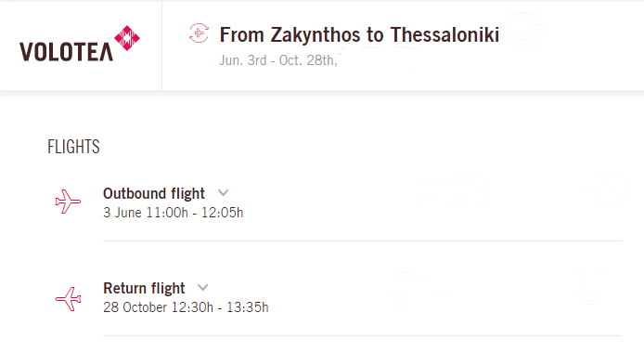Click the Oct. 28th end date

click(308, 60)
